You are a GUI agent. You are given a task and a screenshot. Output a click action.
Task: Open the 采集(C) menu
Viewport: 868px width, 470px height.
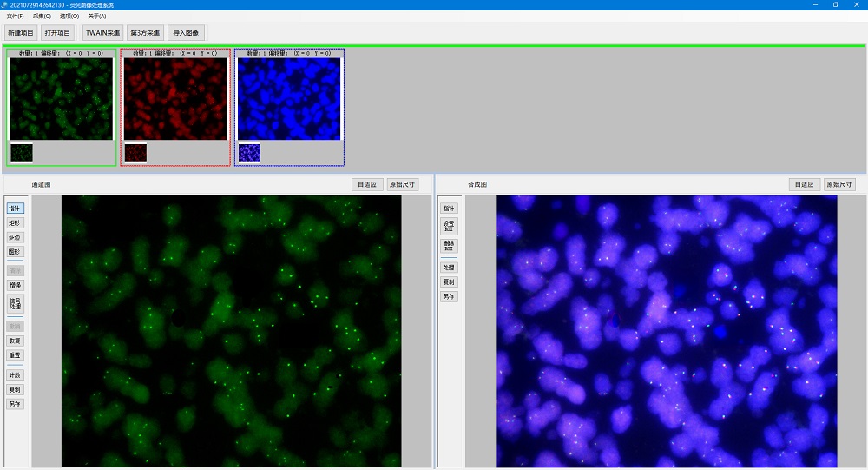[42, 17]
